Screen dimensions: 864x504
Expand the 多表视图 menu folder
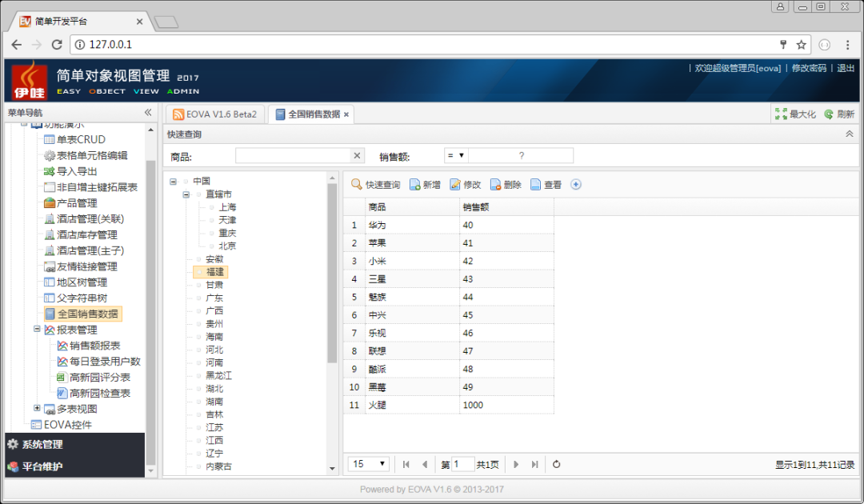click(37, 408)
